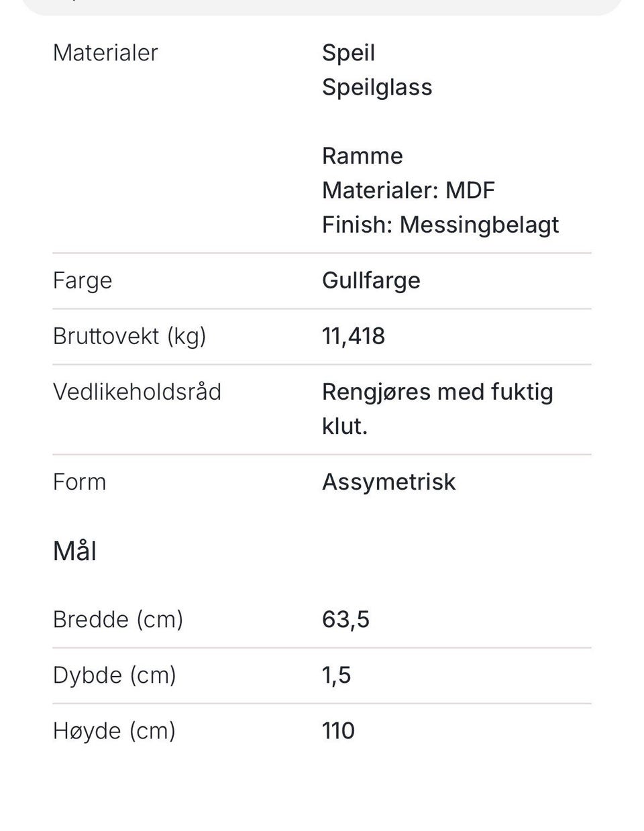Viewport: 644px width, 831px height.
Task: Tap the Farge label
Action: (83, 280)
